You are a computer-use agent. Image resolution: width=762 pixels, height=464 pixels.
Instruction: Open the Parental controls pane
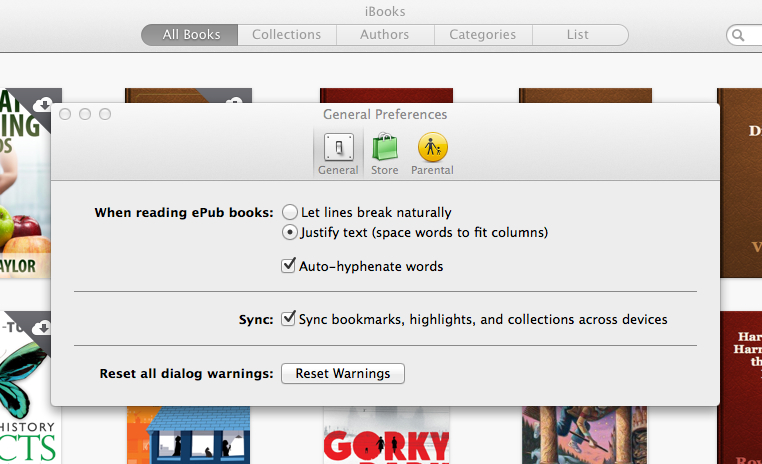432,154
